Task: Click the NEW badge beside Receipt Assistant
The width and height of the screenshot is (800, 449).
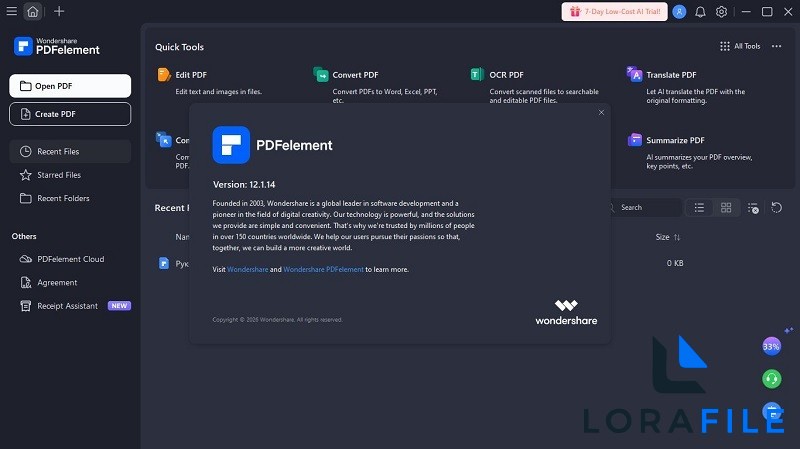Action: 119,306
